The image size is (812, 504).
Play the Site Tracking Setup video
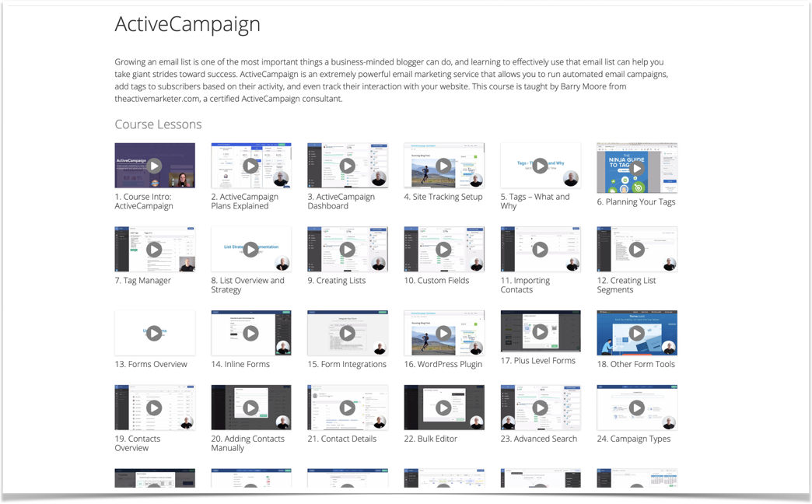pos(443,166)
